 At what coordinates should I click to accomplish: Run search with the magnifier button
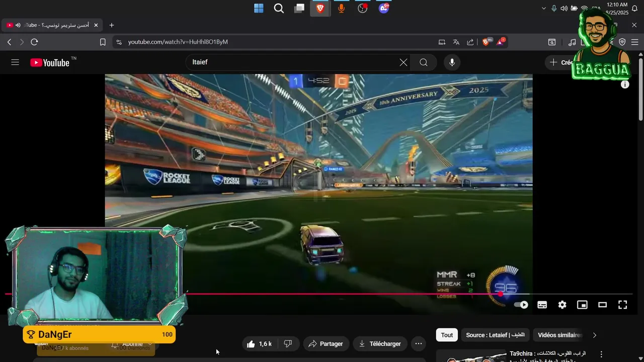[424, 62]
